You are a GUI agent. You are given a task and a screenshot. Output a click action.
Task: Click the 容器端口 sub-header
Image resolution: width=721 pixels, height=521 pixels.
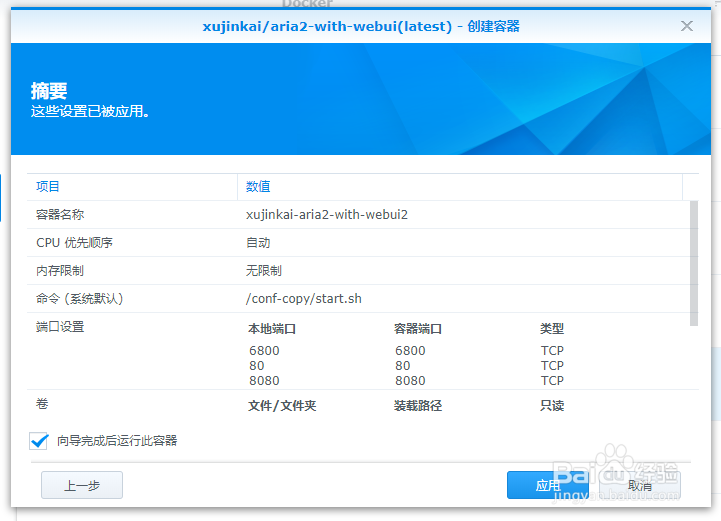point(418,329)
